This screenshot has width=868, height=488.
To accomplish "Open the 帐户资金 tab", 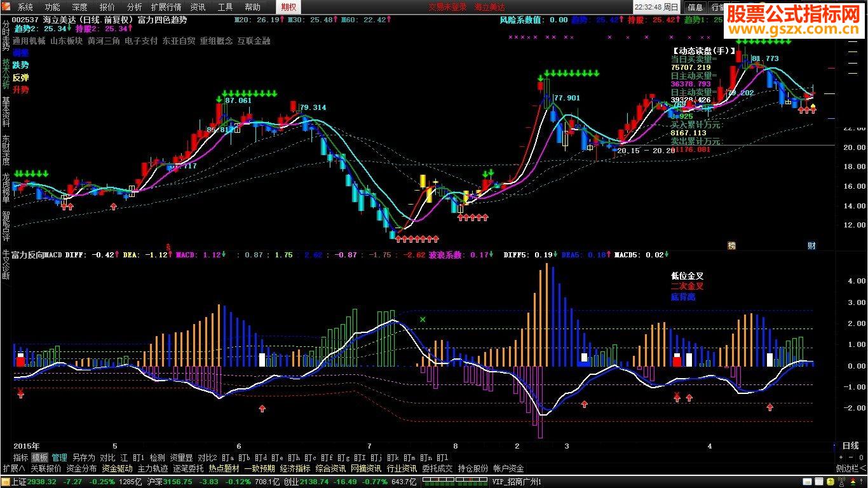I will click(x=509, y=468).
